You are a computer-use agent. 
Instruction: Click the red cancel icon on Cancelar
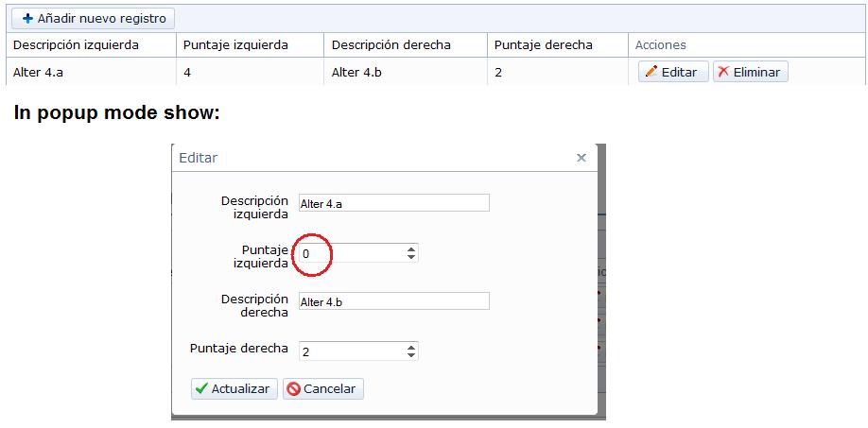[294, 388]
